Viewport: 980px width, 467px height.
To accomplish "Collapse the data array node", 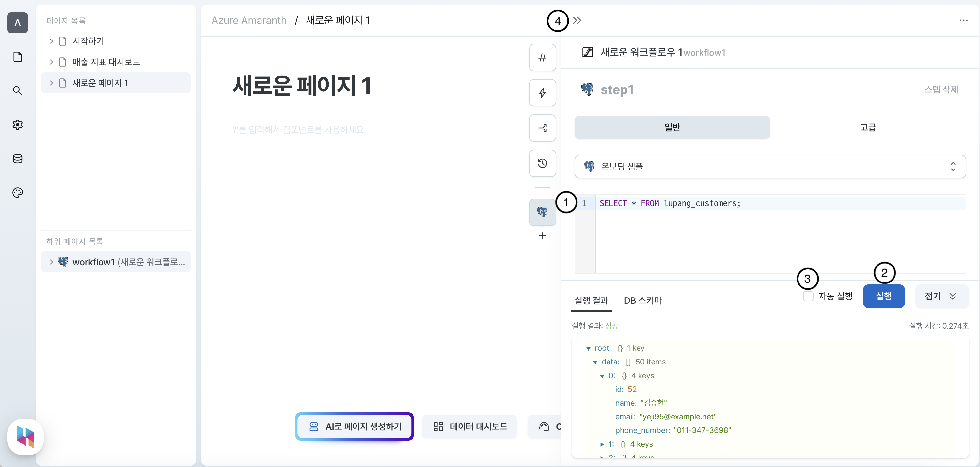I will (595, 362).
